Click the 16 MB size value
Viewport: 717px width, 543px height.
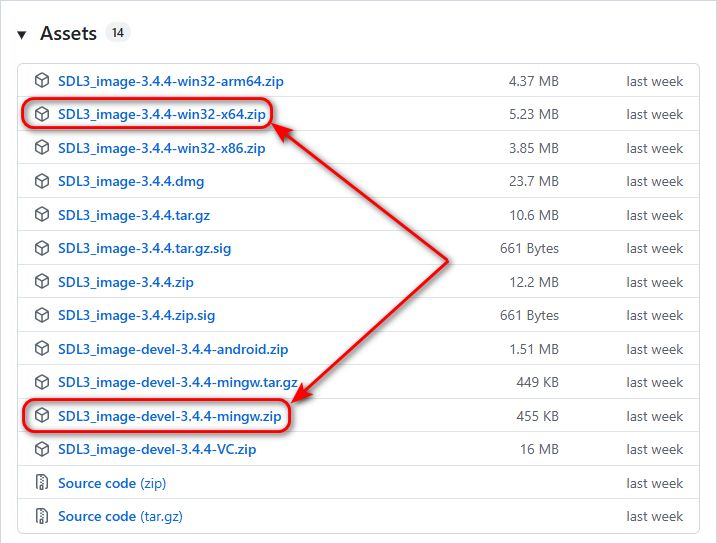click(539, 450)
